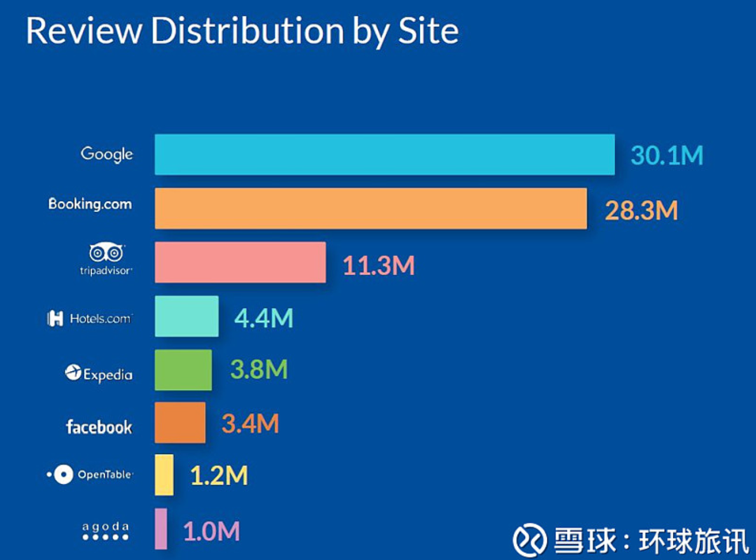
Task: Select the facebook logo
Action: pos(99,426)
